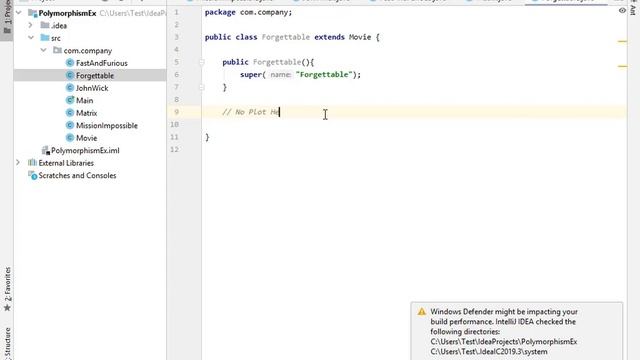The width and height of the screenshot is (640, 360).
Task: Click the Forgettable class icon in tree
Action: [70, 76]
